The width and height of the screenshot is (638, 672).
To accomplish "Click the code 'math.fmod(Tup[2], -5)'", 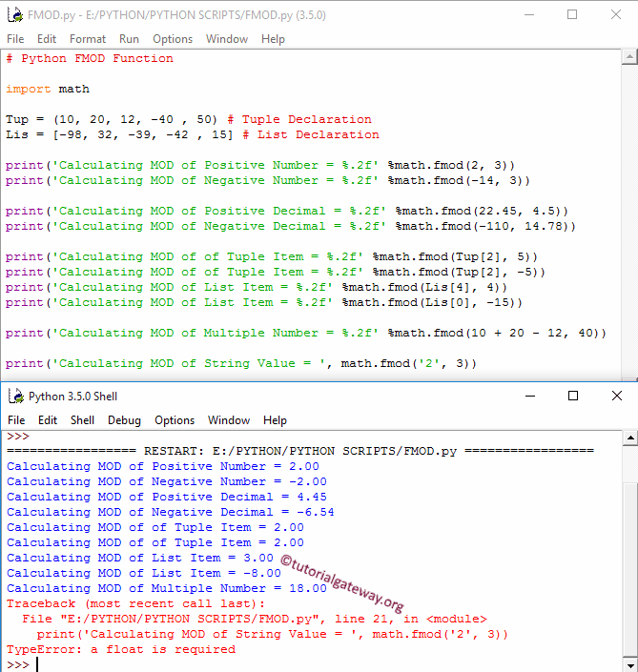I will 459,273.
